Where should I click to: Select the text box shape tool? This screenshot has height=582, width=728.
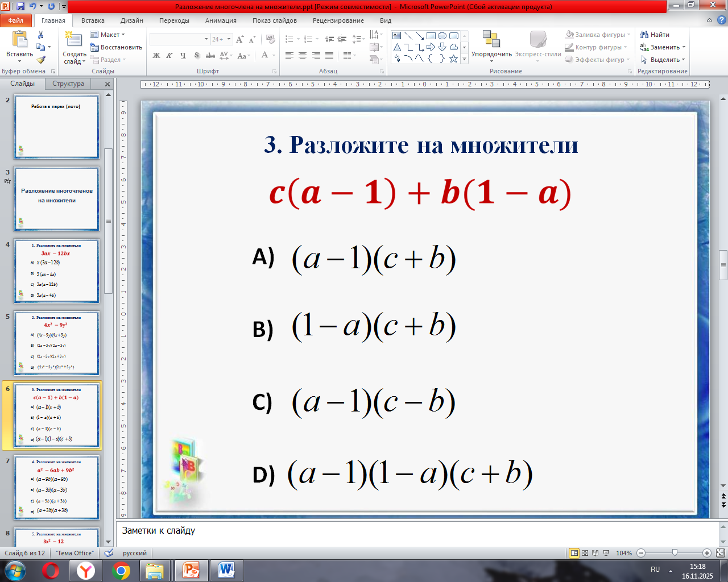click(397, 36)
